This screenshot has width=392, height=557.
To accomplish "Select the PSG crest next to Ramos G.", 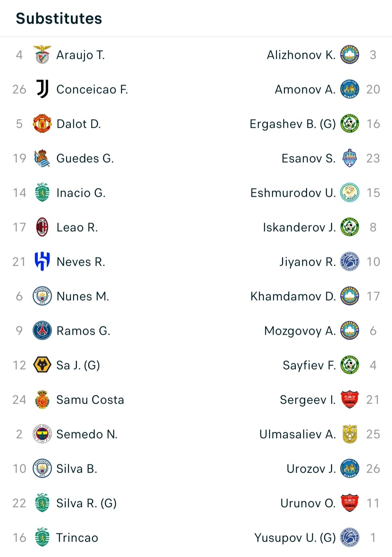I will click(42, 330).
